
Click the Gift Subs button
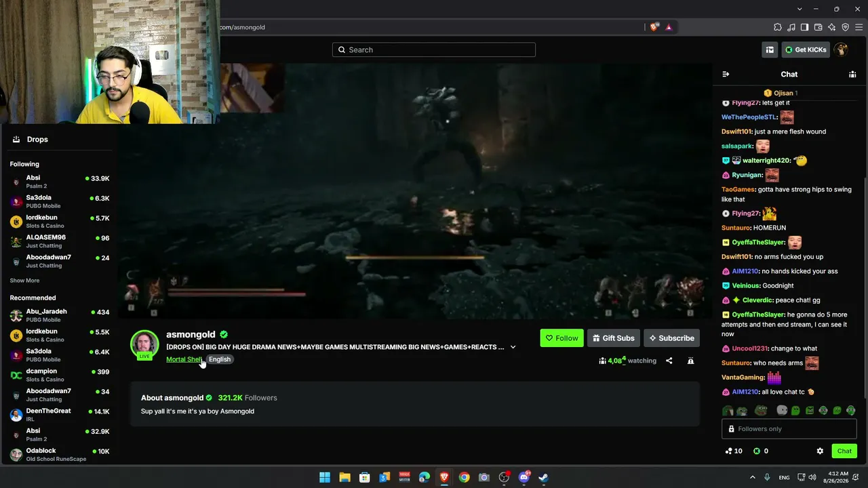(613, 338)
